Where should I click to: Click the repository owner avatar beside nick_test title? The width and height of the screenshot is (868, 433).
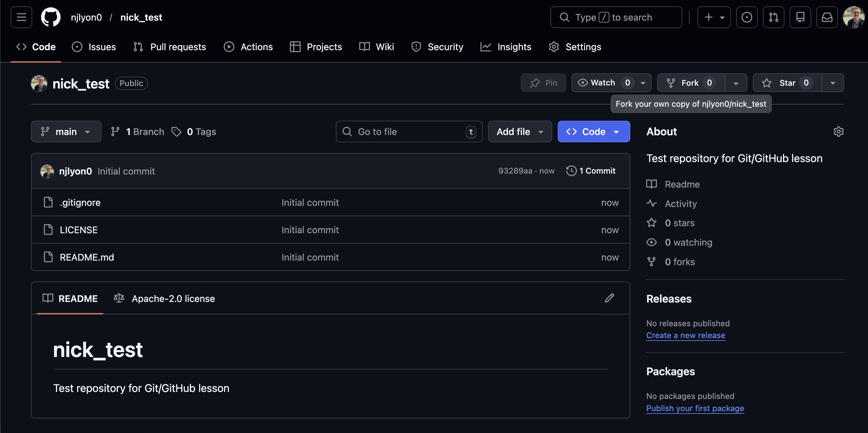(39, 84)
